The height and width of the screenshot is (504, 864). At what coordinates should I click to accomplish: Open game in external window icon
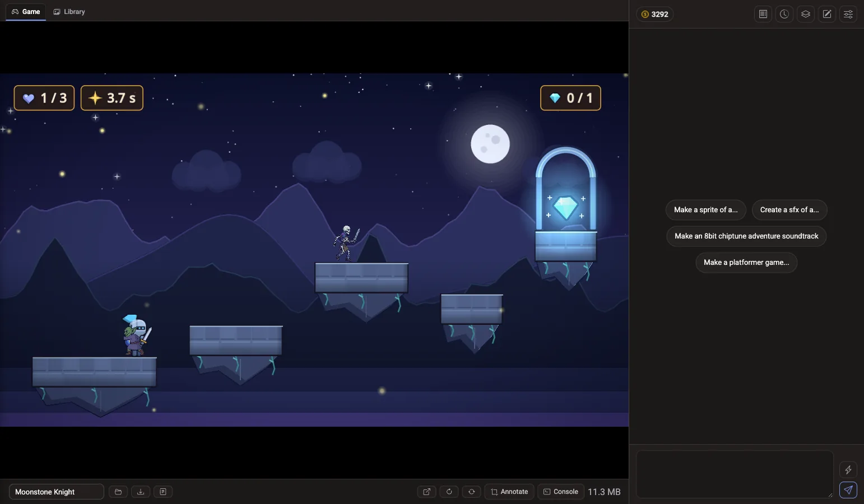tap(427, 492)
